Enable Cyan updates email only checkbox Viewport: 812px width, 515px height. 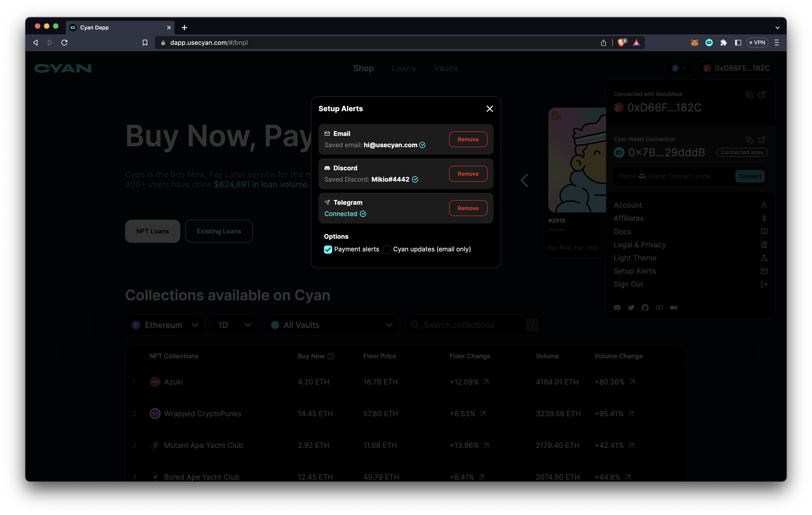pos(387,249)
